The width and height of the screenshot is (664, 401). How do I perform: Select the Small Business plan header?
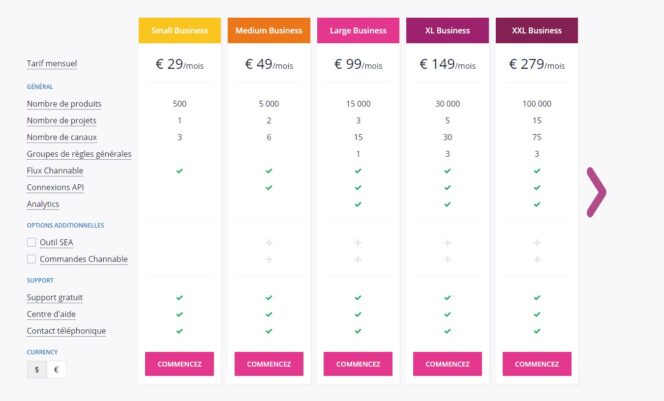click(179, 31)
